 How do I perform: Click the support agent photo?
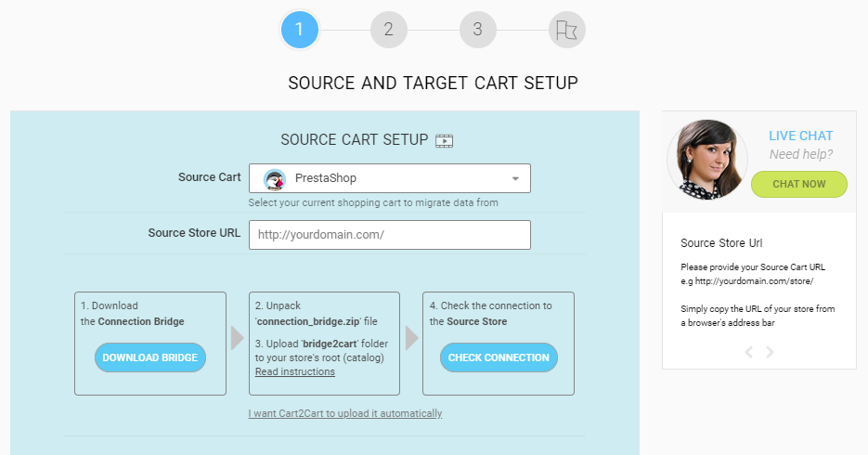707,160
